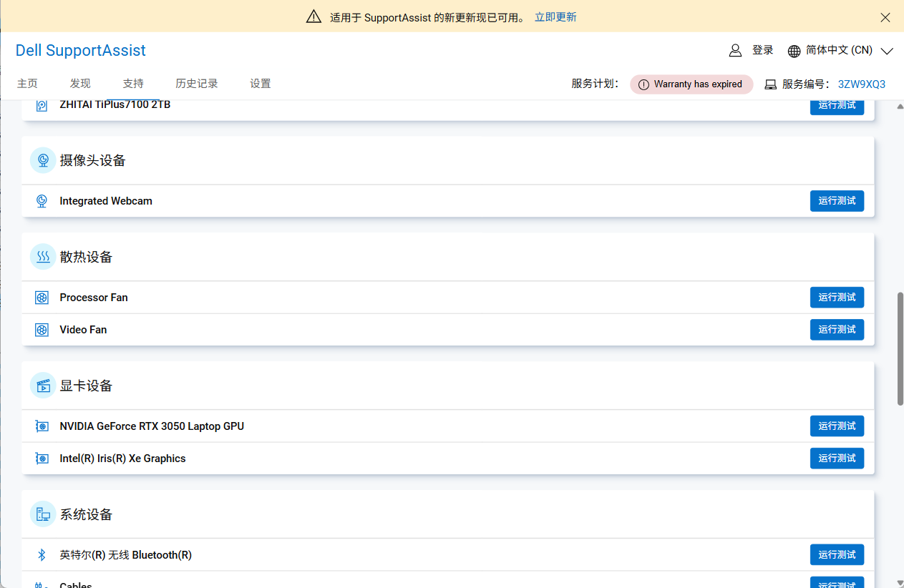Click the 散热设备 heading
The width and height of the screenshot is (904, 588).
tap(87, 257)
